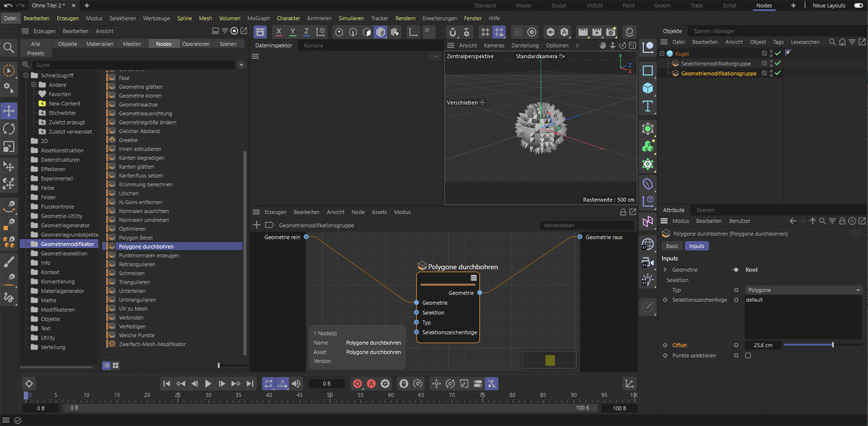Select Polygon Bevel in the asset list
868x426 pixels.
pos(136,238)
